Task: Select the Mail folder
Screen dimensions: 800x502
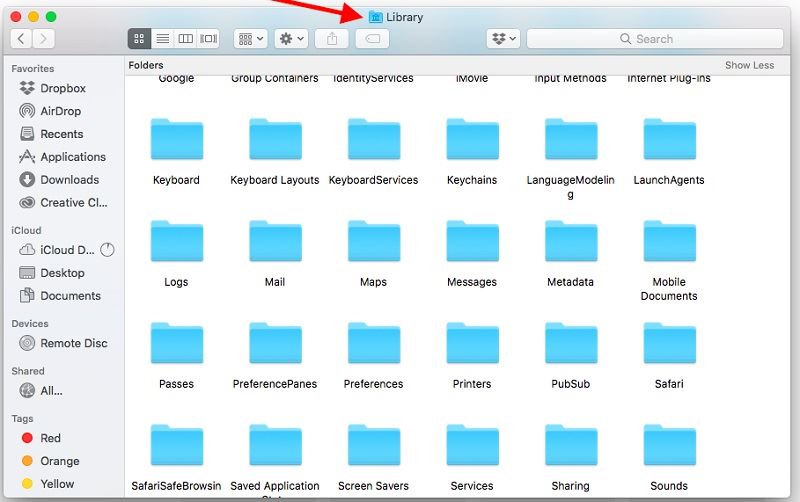Action: (x=275, y=241)
